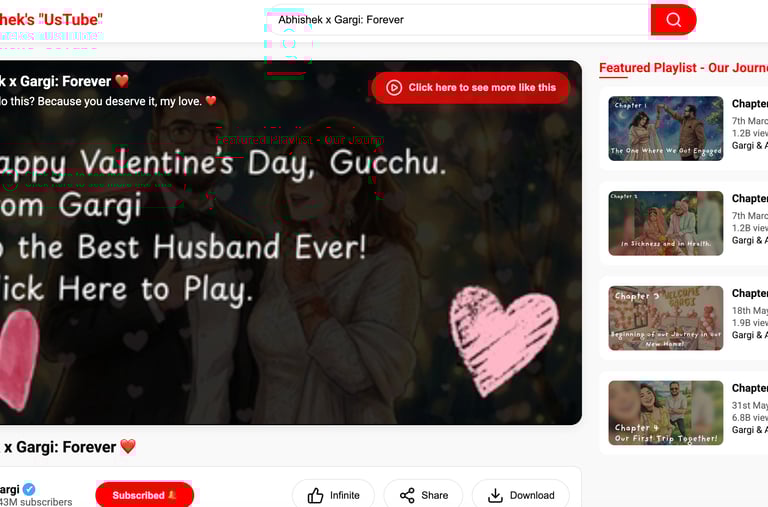
Task: Click the Download arrow icon
Action: click(495, 495)
